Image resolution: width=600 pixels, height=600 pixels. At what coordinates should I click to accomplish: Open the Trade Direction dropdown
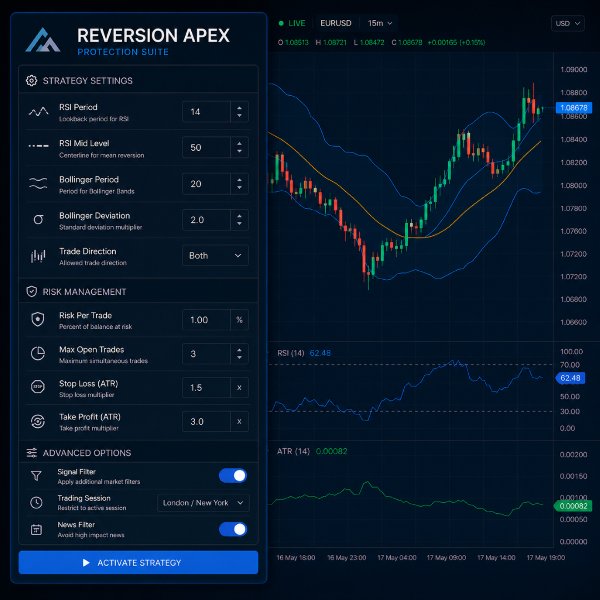point(215,255)
